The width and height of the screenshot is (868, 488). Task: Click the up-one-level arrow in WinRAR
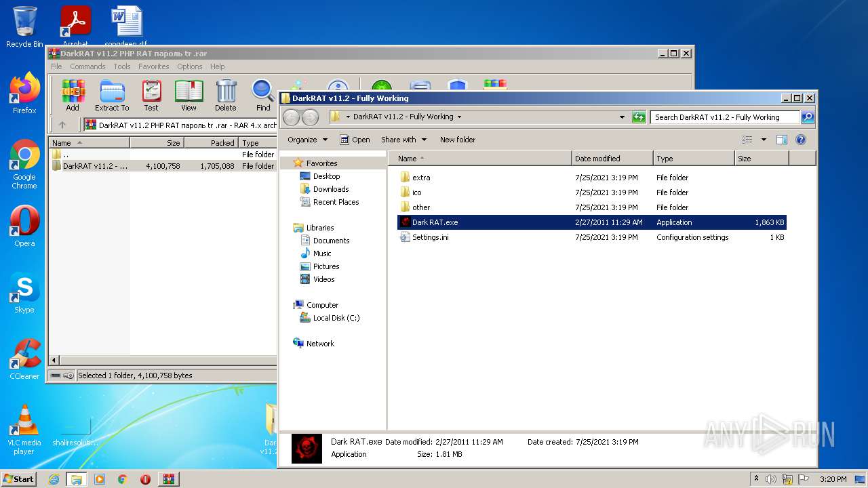click(62, 125)
